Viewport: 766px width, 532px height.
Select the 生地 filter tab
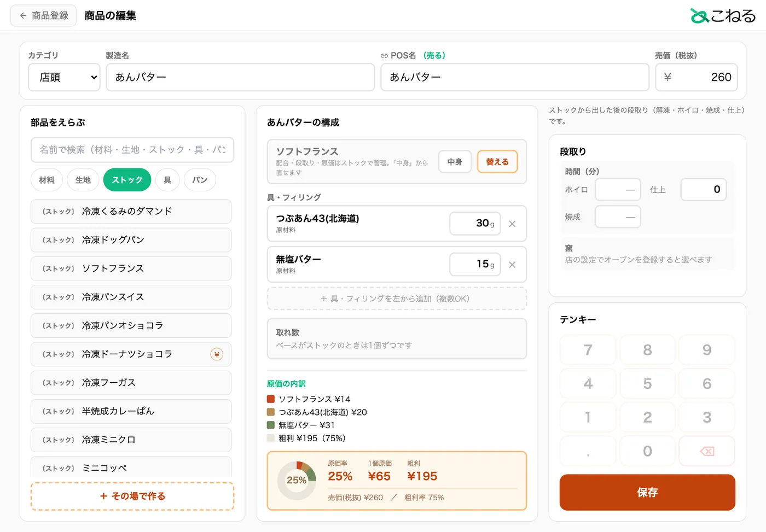coord(83,180)
